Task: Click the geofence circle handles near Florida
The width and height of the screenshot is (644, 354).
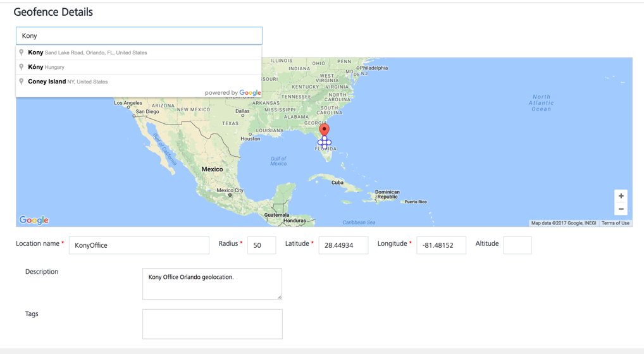Action: pos(325,143)
